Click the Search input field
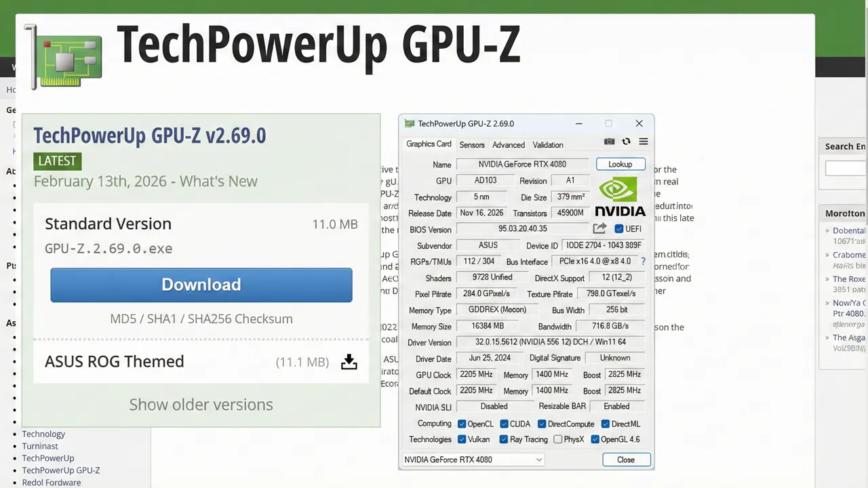 click(x=846, y=167)
